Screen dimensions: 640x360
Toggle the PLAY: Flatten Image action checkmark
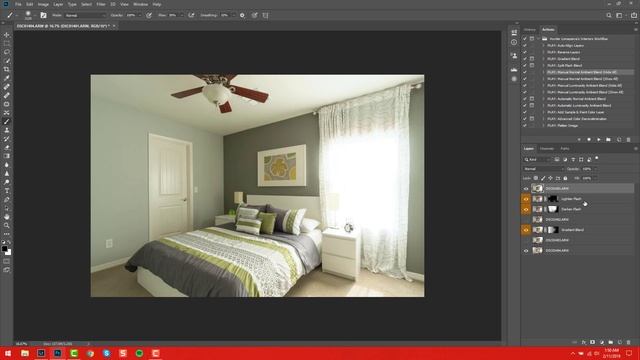coord(525,125)
